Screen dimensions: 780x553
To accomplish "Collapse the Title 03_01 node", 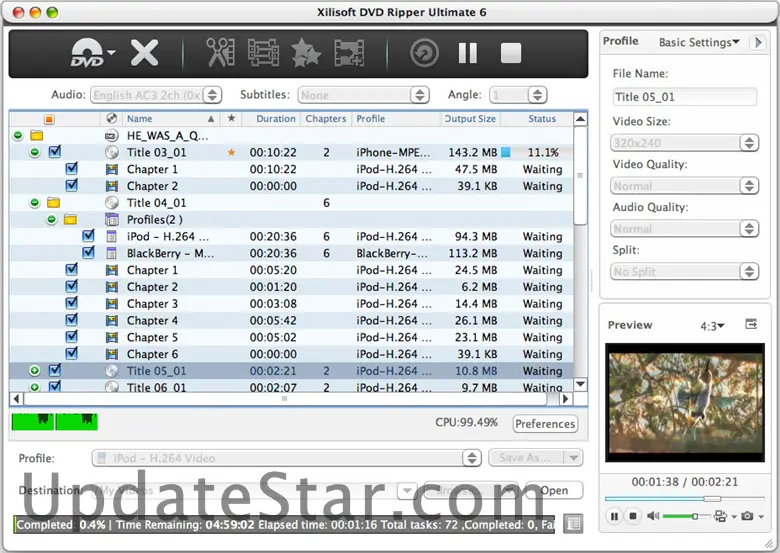I will (34, 152).
